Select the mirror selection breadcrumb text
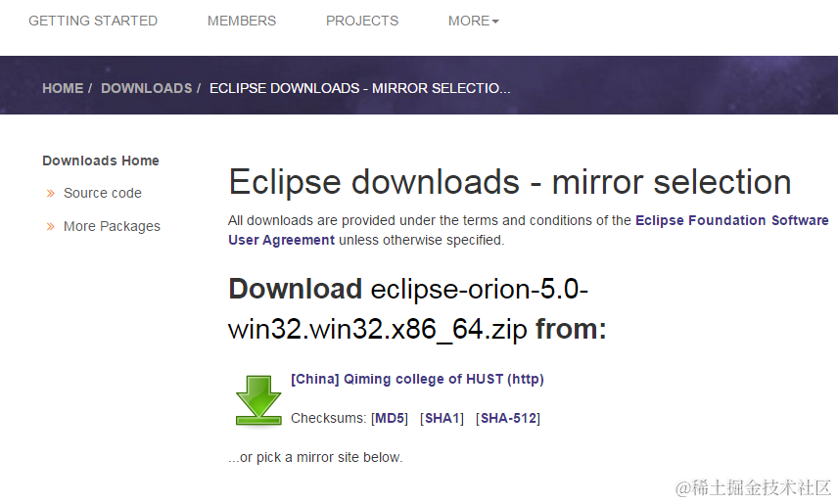This screenshot has height=504, width=838. tap(359, 88)
